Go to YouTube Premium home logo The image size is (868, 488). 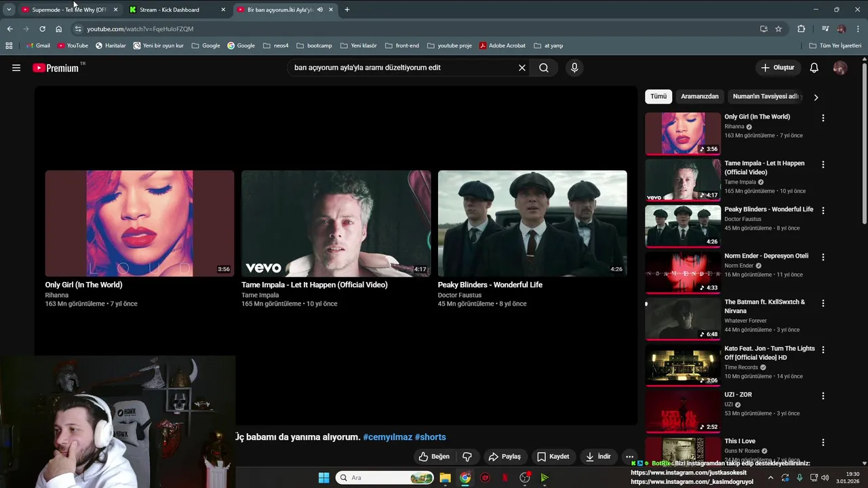57,68
